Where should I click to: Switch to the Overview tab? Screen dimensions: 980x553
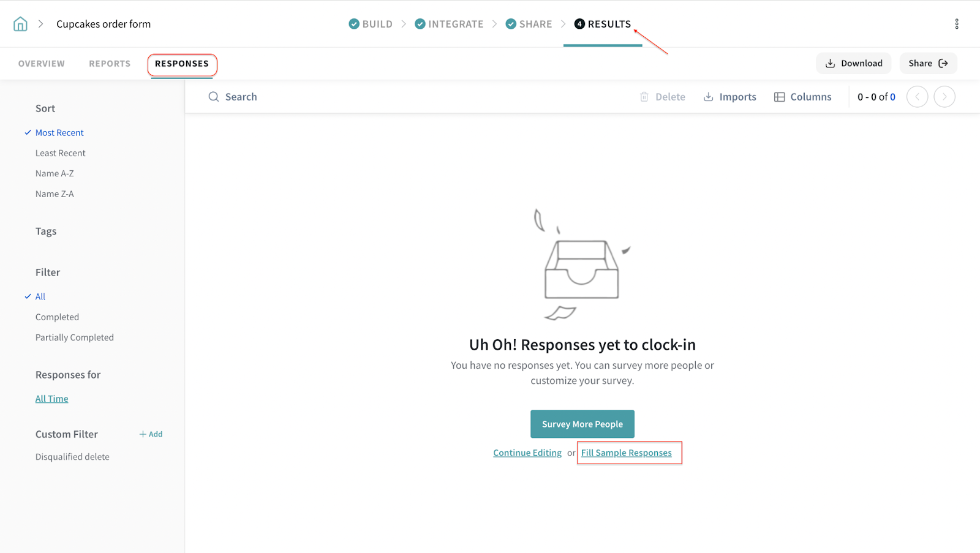(x=41, y=64)
